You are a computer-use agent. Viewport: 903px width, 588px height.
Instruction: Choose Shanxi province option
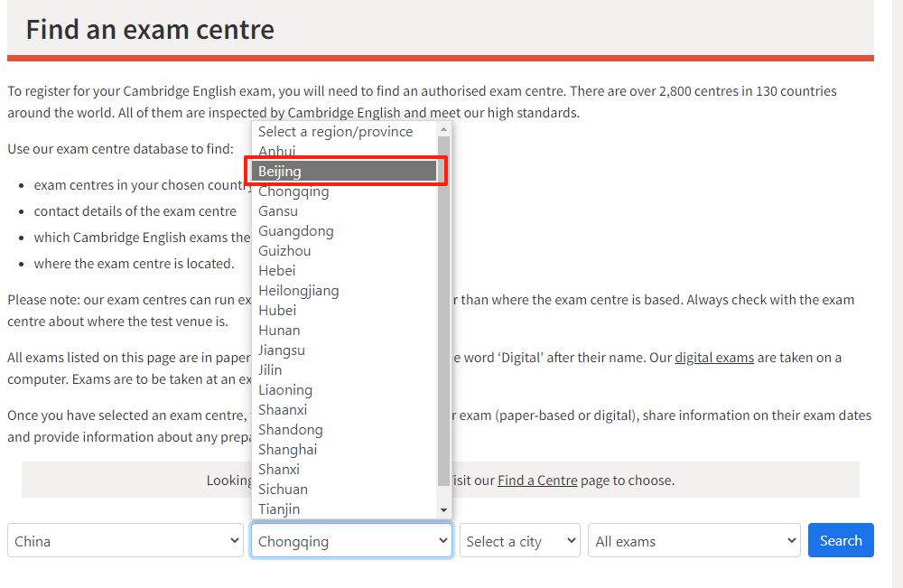(x=344, y=470)
